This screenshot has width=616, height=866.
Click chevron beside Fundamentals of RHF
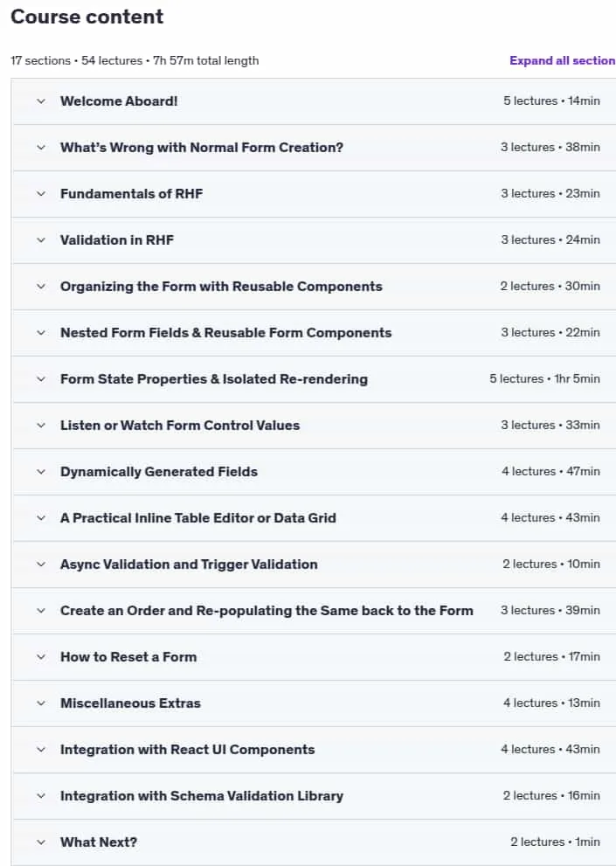(x=41, y=194)
